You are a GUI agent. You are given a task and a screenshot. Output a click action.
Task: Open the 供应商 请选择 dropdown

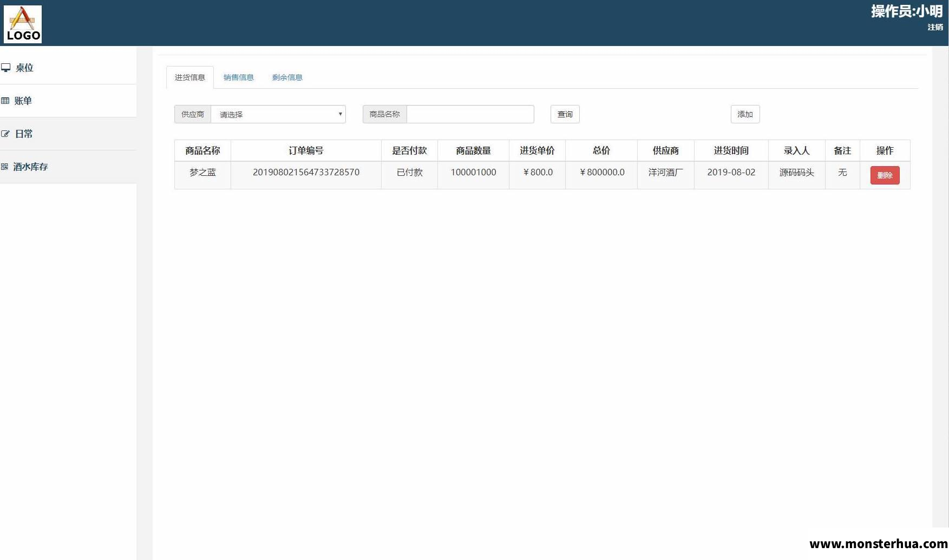pos(278,114)
